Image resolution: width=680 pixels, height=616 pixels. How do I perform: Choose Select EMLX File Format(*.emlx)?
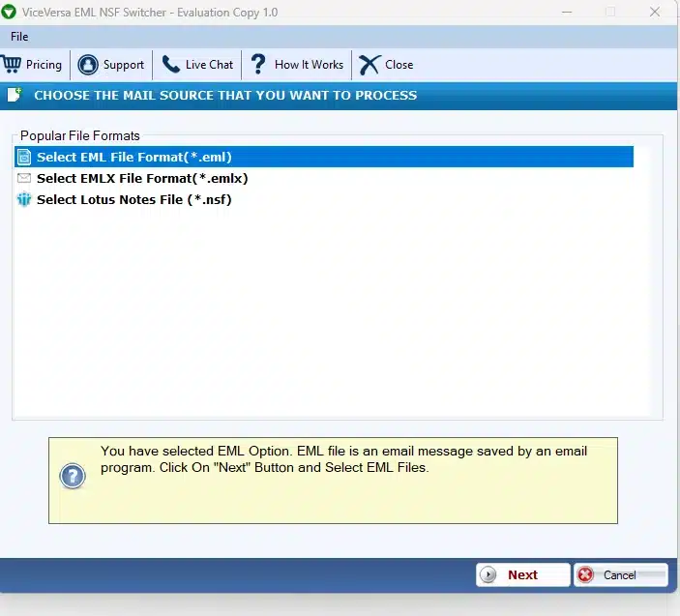pos(142,178)
